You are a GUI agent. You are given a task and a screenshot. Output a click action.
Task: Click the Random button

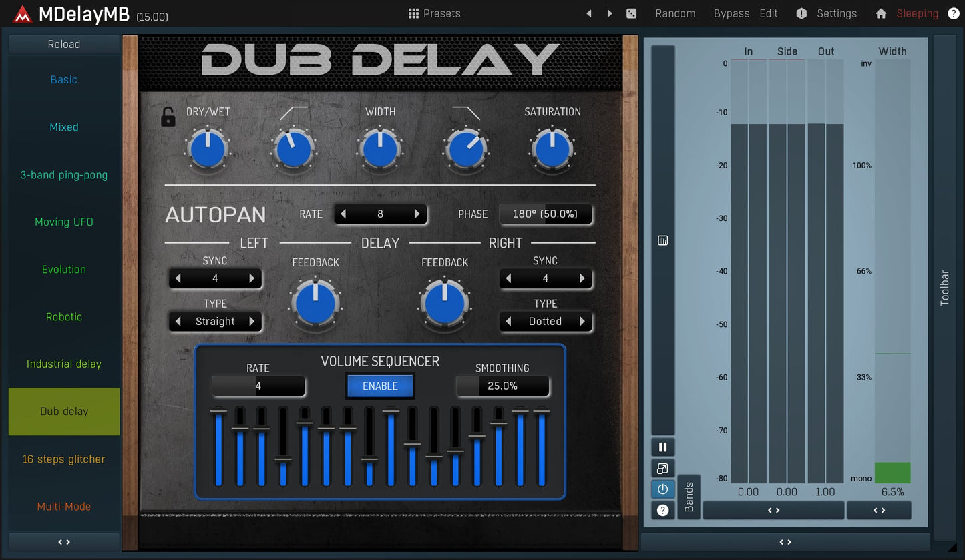[x=675, y=13]
